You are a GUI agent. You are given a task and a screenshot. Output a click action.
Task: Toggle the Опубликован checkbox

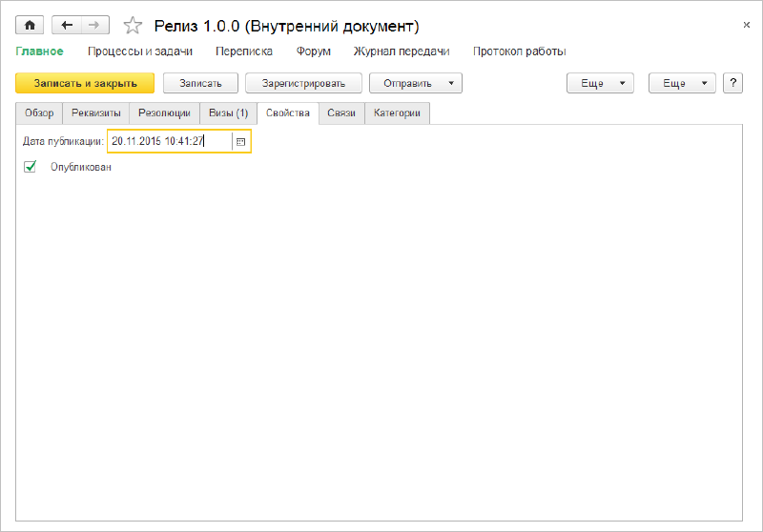pos(30,167)
